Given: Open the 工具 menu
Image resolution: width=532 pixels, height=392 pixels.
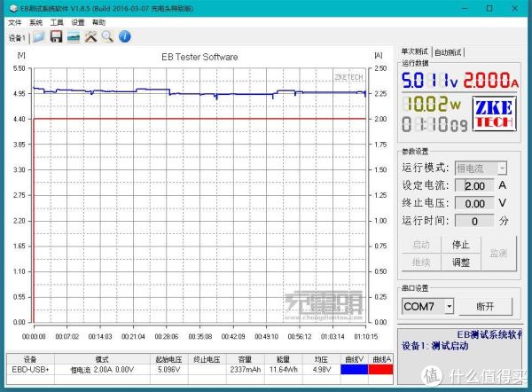Looking at the screenshot, I should [57, 22].
